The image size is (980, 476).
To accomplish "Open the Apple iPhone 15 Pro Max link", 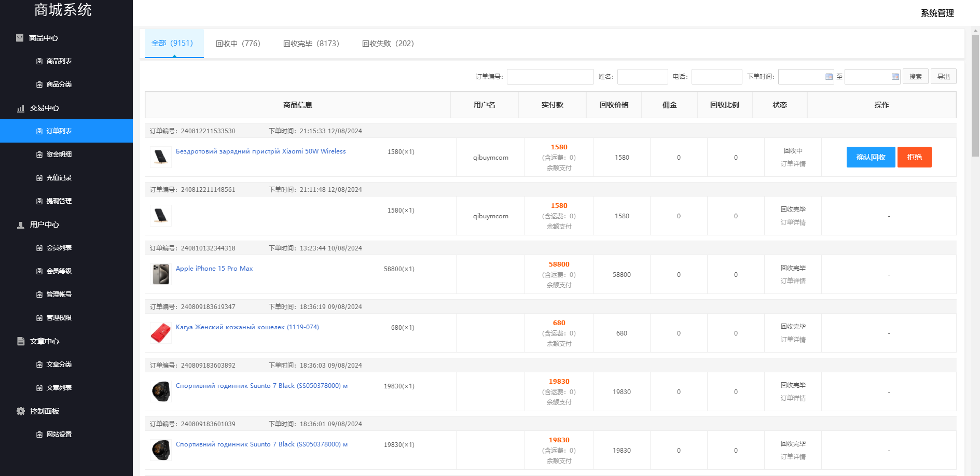I will click(214, 269).
